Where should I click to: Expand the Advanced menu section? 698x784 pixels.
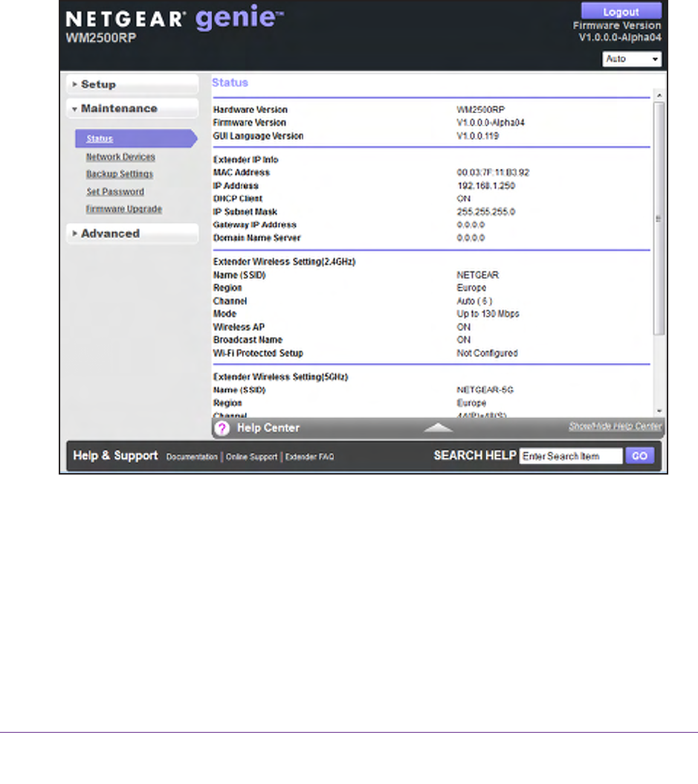click(132, 234)
